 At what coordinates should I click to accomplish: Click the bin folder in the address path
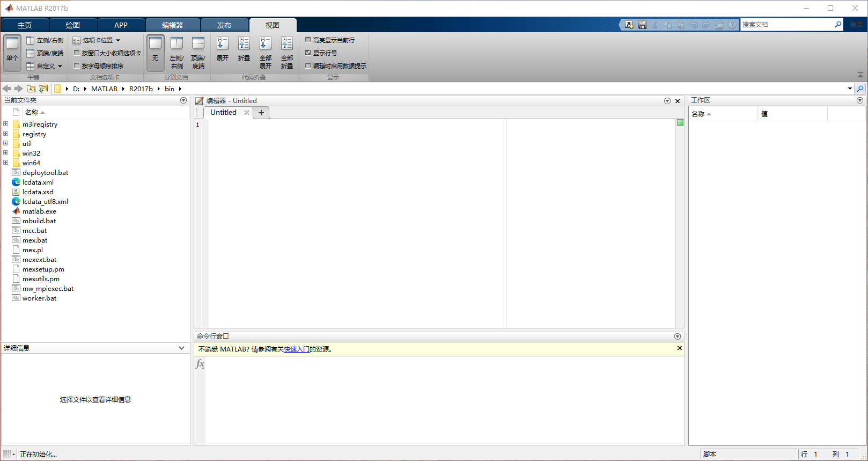(x=170, y=89)
